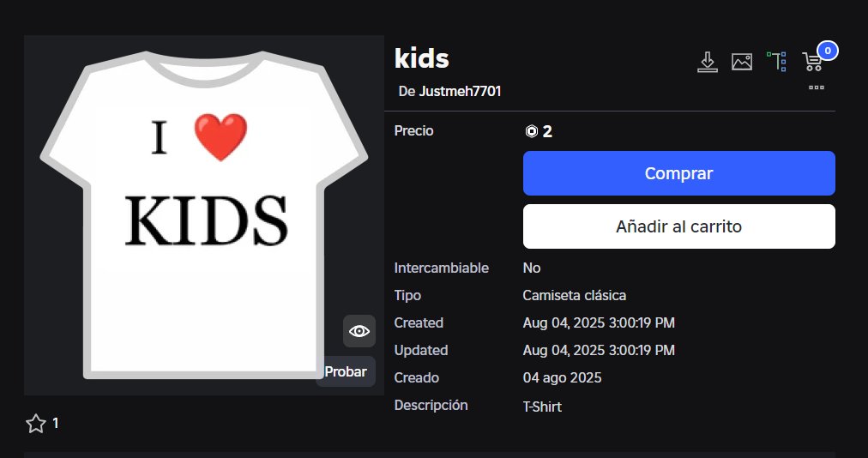This screenshot has height=458, width=868.
Task: Click the Camiseta clásica type value
Action: 574,295
